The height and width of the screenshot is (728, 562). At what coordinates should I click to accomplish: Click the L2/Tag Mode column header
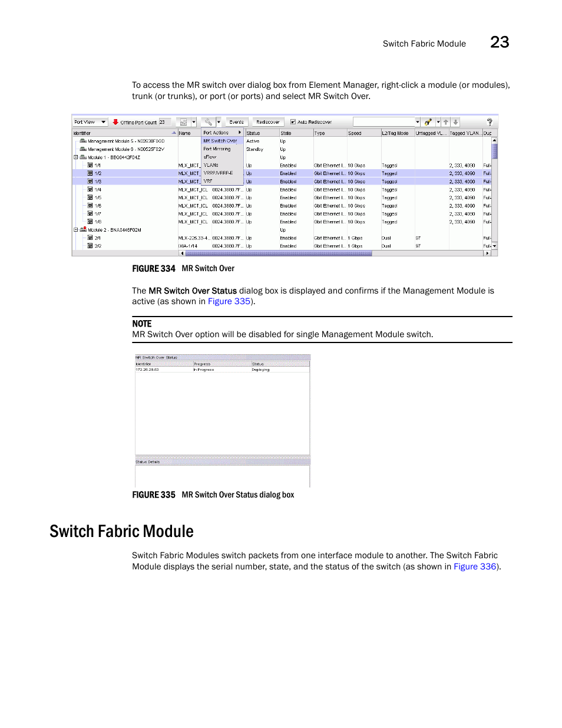coord(398,133)
